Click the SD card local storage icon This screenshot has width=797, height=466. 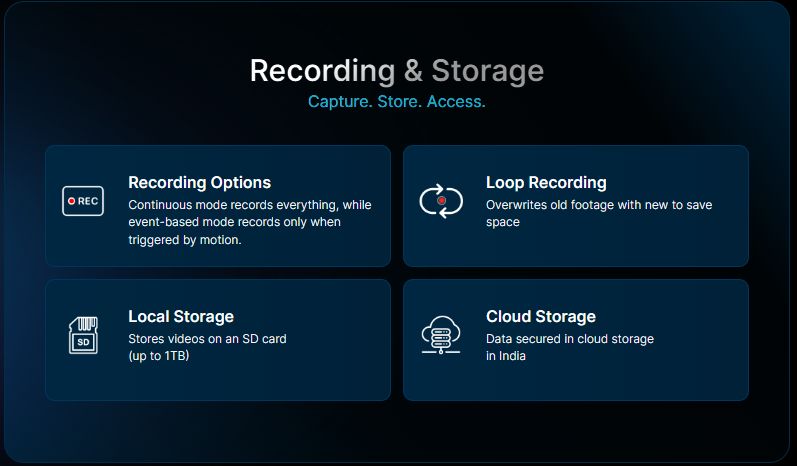pos(83,335)
